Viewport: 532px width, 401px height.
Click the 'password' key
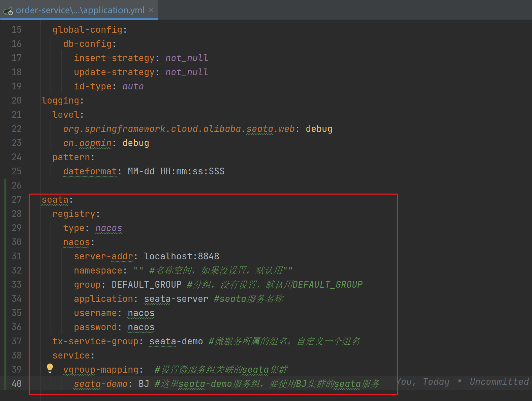95,327
